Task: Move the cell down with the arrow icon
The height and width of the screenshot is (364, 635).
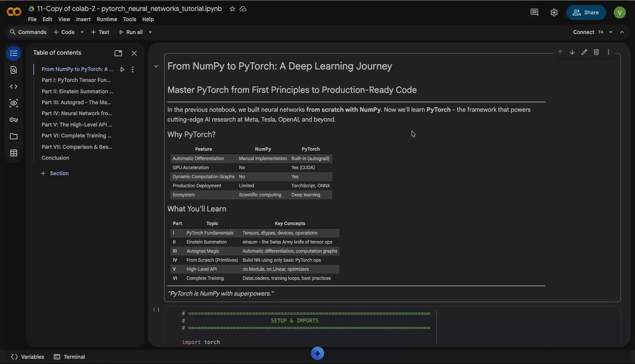Action: coord(572,52)
